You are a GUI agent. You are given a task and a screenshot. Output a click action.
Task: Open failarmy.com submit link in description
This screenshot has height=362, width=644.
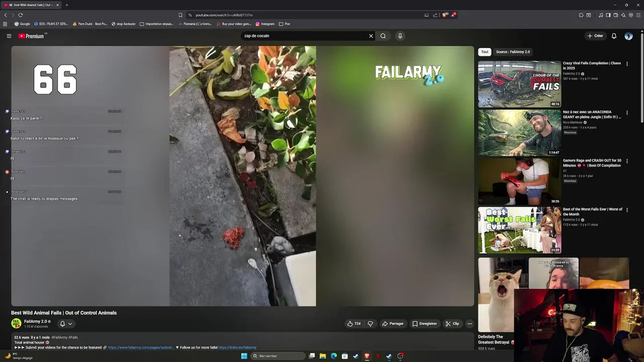click(141, 347)
